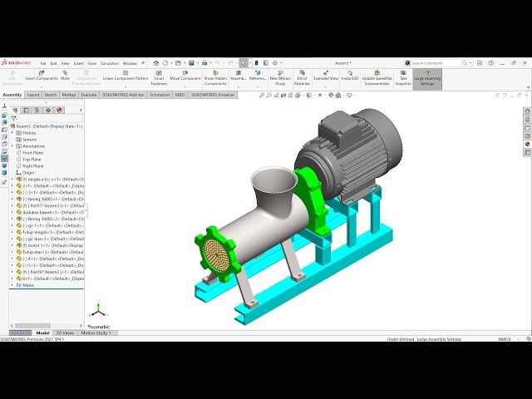Viewport: 532px width, 399px height.
Task: Select the Mate tool
Action: pyautogui.click(x=65, y=76)
